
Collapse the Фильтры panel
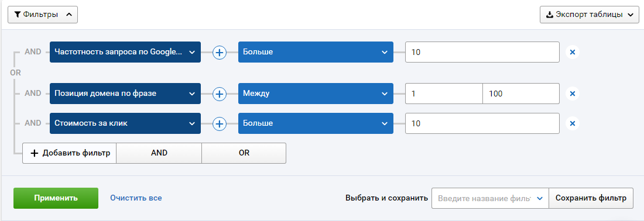[x=43, y=15]
